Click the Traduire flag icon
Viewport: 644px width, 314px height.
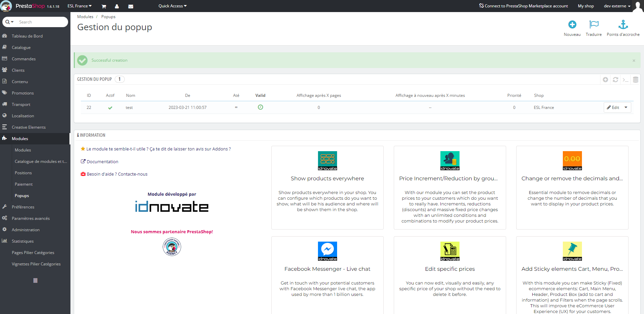(x=594, y=24)
